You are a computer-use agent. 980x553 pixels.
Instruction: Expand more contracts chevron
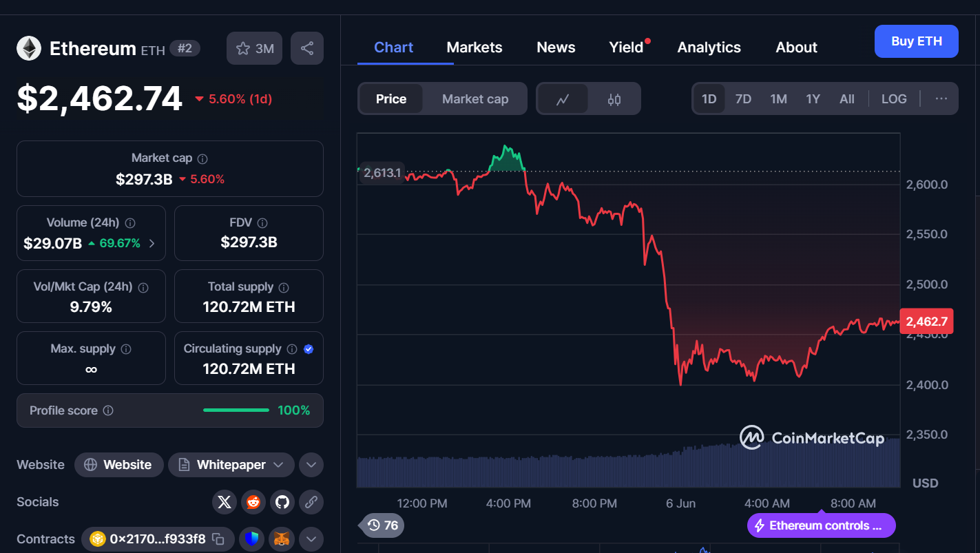[x=311, y=539]
